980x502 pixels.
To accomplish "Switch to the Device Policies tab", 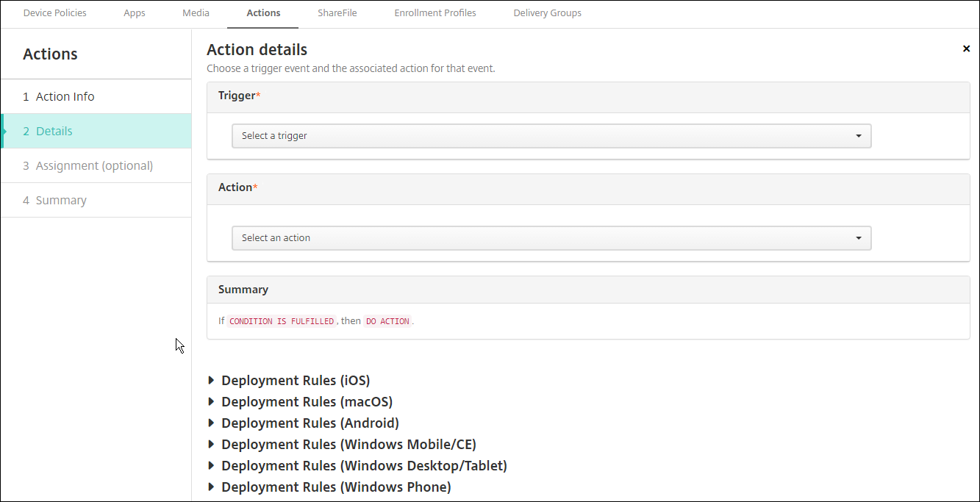I will pyautogui.click(x=54, y=13).
